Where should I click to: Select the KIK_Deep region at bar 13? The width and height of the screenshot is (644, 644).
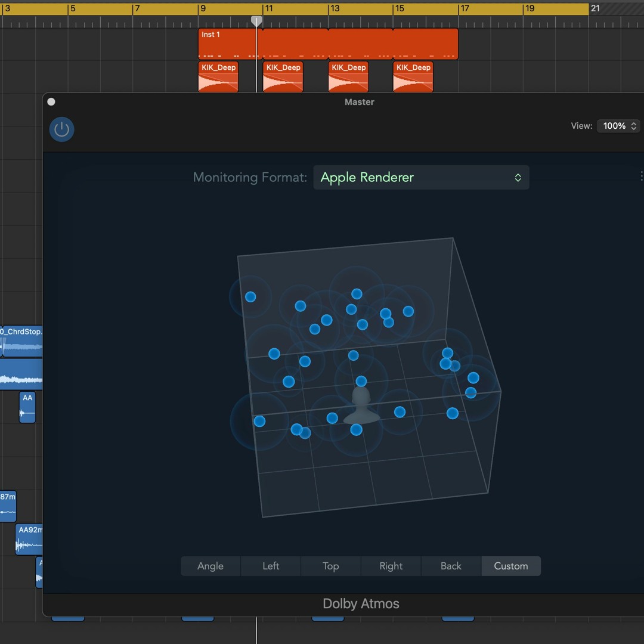click(348, 77)
